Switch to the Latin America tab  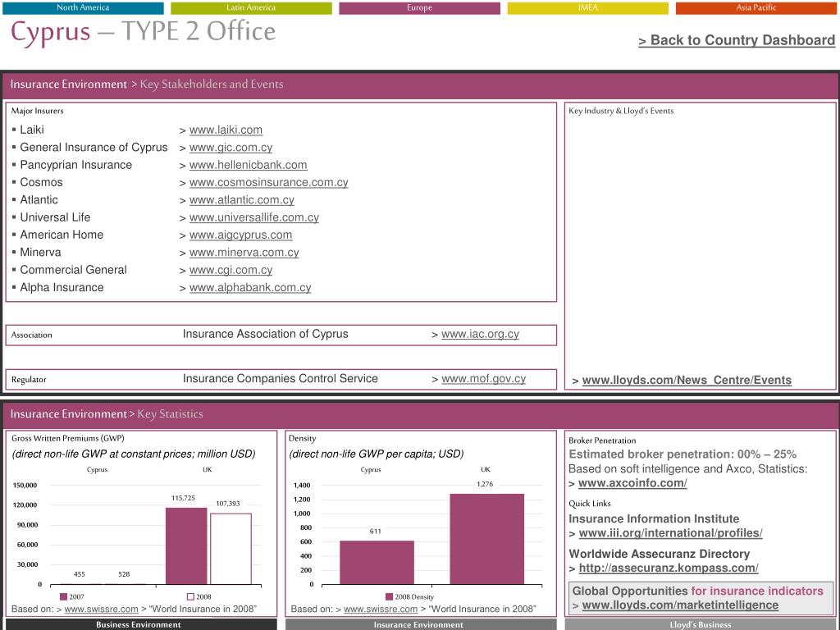[251, 7]
